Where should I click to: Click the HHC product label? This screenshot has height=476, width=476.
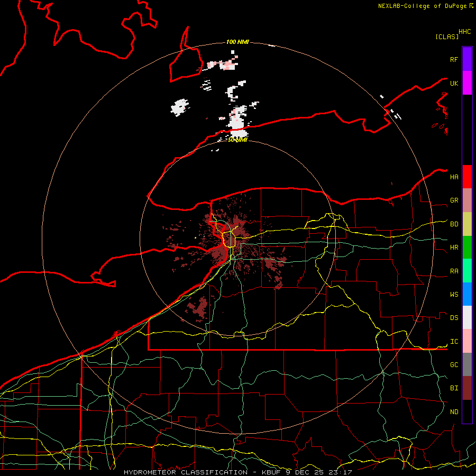464,32
